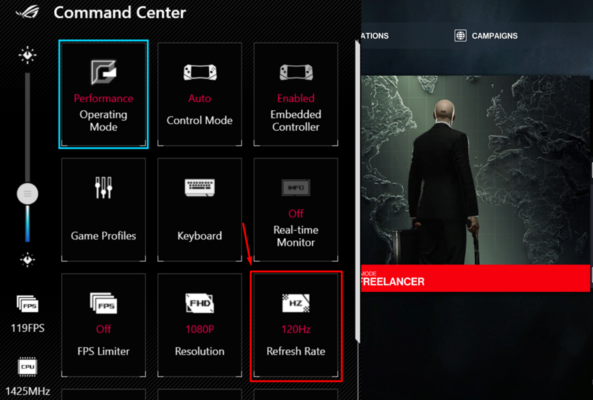Change the 120Hz refresh rate value
This screenshot has height=400, width=593.
click(296, 329)
